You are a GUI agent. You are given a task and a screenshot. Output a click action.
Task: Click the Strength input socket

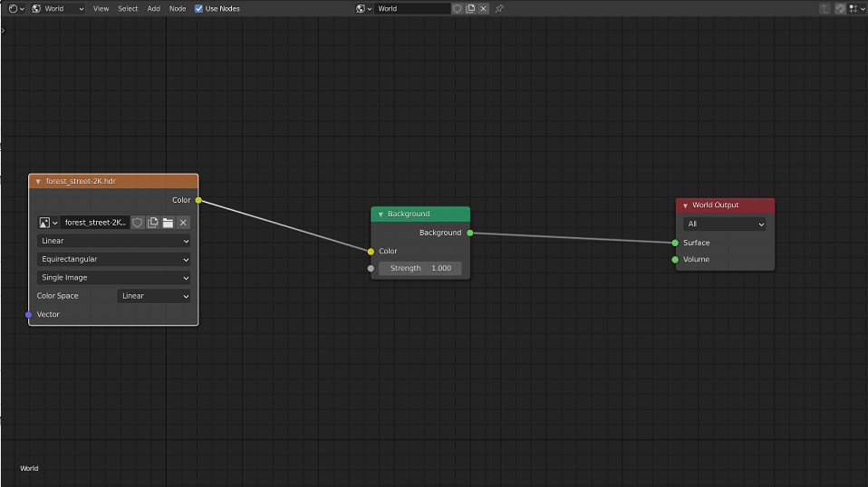tap(371, 269)
